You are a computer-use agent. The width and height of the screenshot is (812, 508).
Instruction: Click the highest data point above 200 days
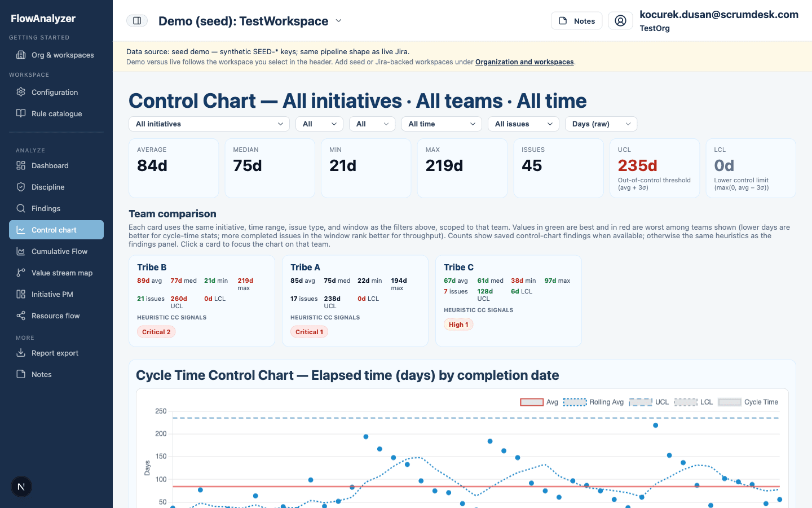coord(655,426)
